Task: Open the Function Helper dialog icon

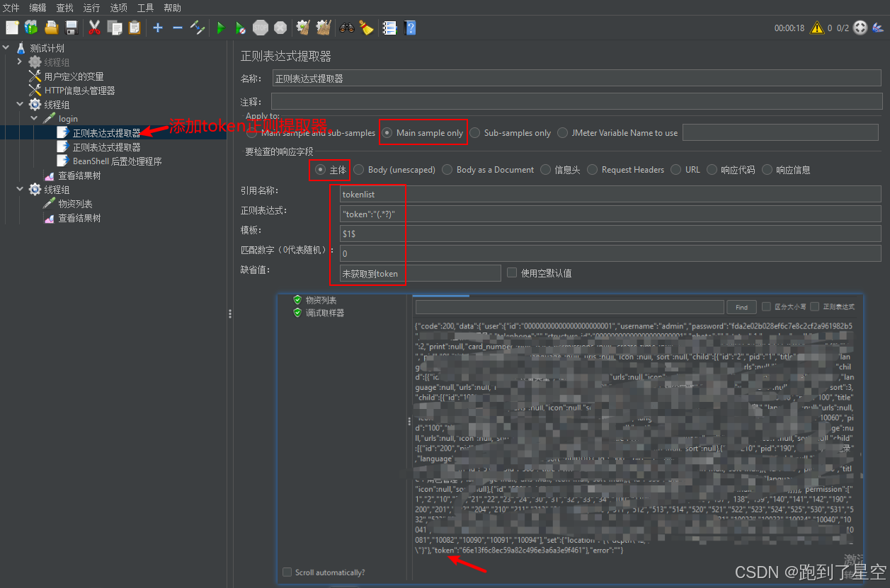Action: (x=389, y=28)
